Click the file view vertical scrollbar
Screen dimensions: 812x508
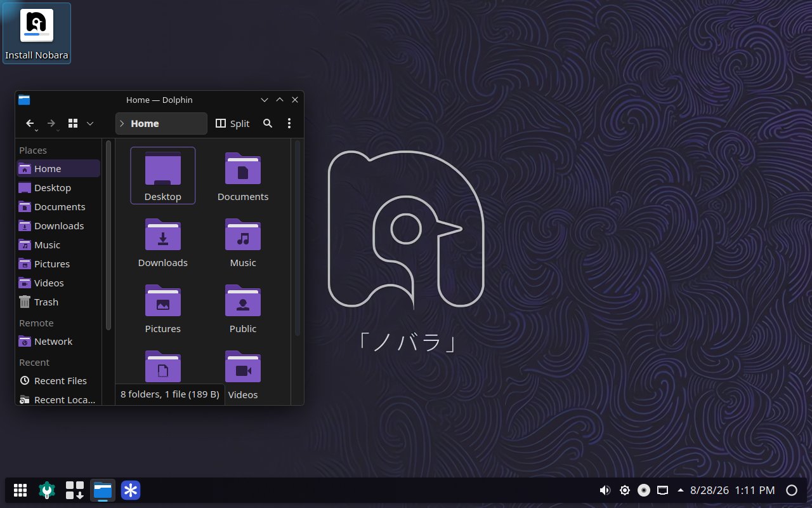[297, 237]
